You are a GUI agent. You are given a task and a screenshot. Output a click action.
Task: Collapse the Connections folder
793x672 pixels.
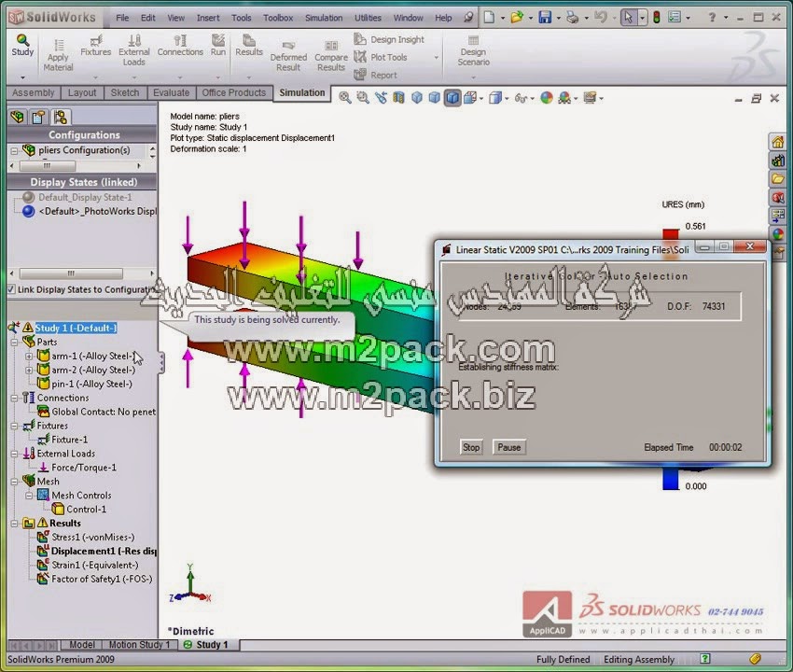pyautogui.click(x=15, y=398)
